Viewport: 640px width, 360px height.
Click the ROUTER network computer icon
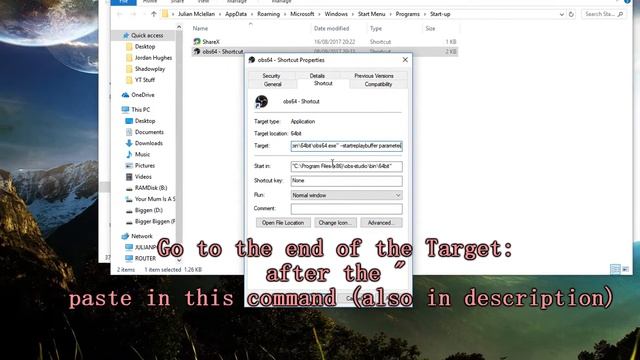pyautogui.click(x=129, y=258)
